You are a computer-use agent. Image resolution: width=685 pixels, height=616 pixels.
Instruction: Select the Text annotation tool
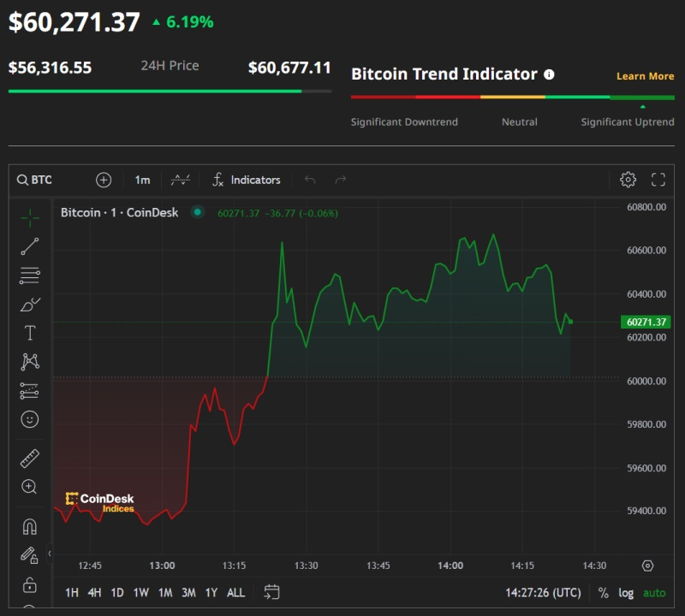click(30, 333)
